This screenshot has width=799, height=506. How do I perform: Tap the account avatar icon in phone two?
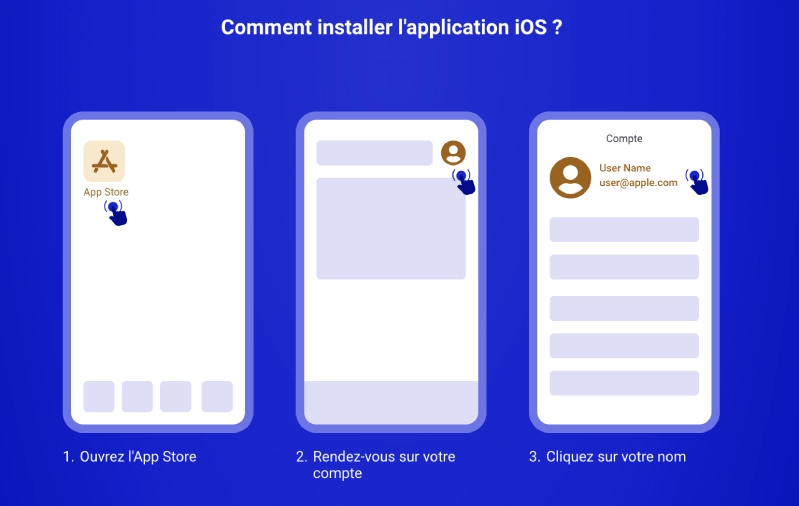click(x=453, y=153)
